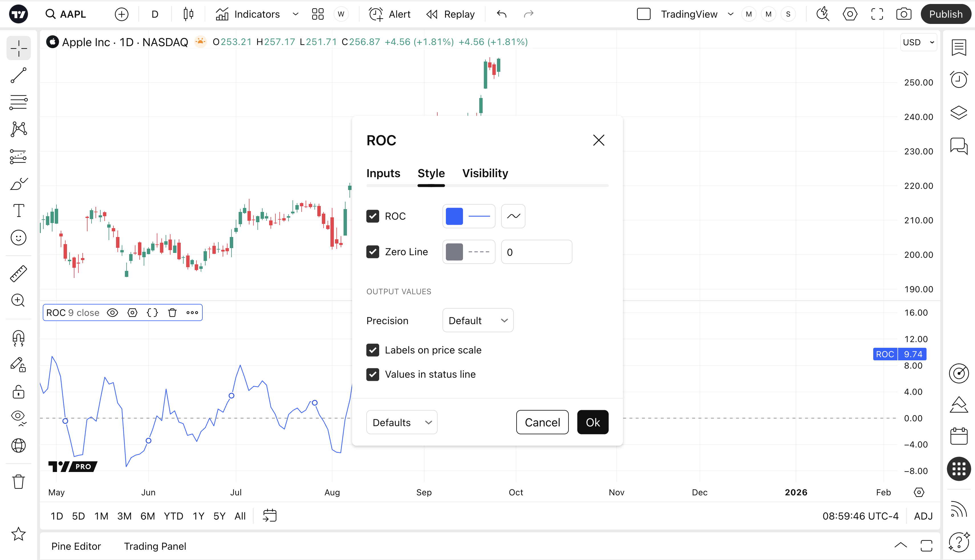Click the Cancel button
The height and width of the screenshot is (560, 975).
tap(542, 422)
